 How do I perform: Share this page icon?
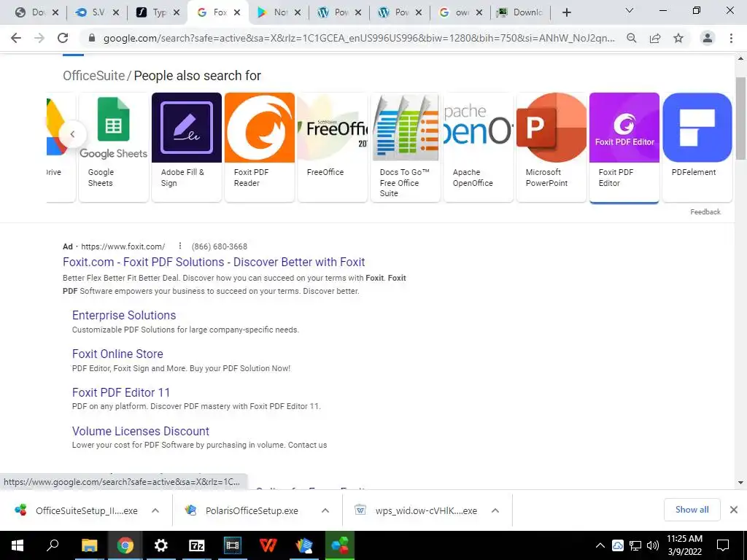coord(655,38)
